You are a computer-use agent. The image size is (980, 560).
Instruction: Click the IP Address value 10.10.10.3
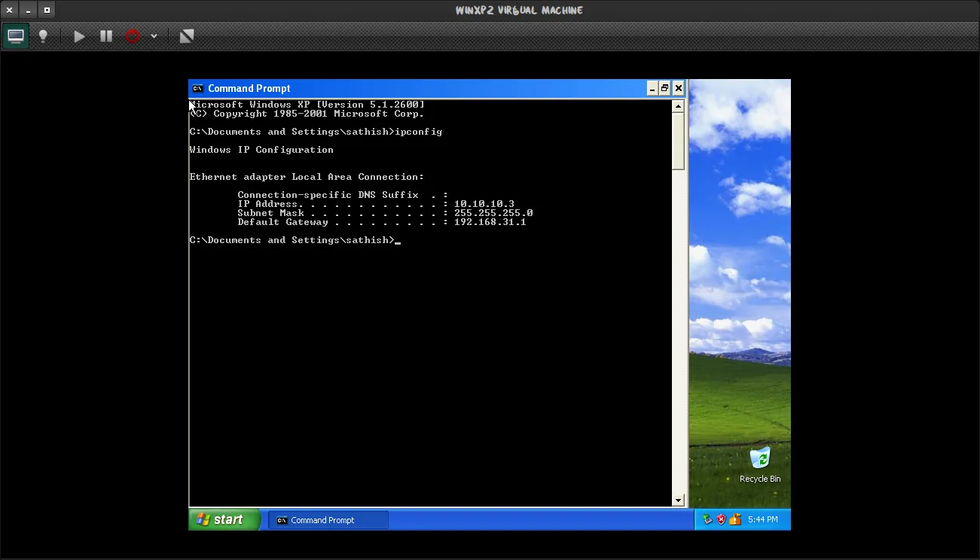pos(484,204)
